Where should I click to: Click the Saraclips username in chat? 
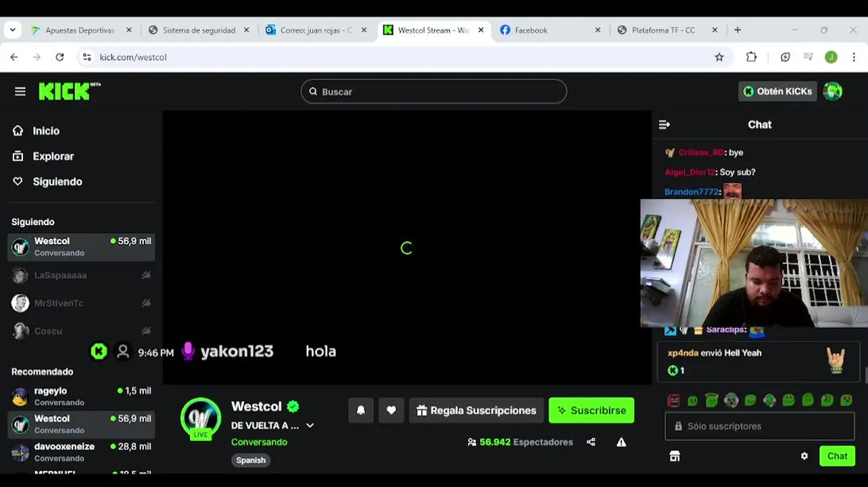click(725, 330)
